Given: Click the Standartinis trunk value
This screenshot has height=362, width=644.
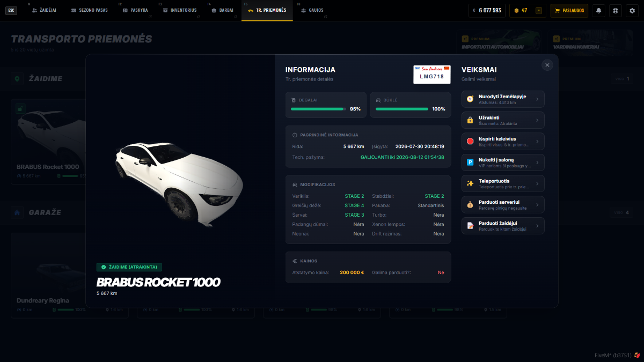Looking at the screenshot, I should tap(431, 205).
